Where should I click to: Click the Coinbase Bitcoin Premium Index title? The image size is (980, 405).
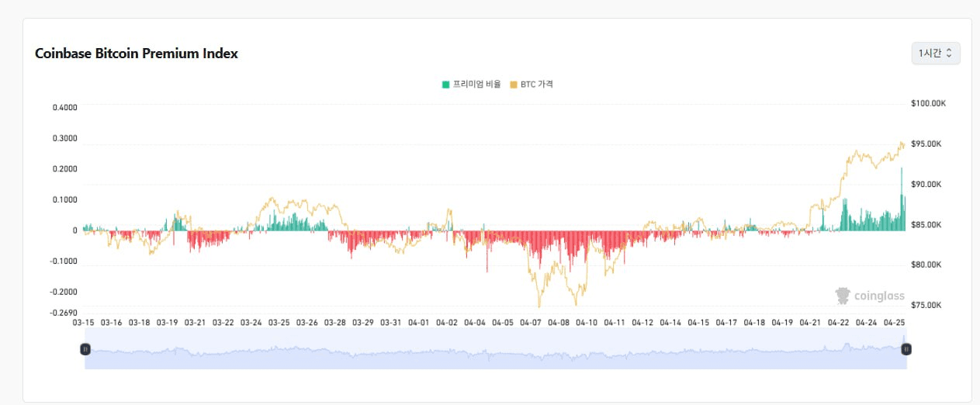[x=137, y=54]
